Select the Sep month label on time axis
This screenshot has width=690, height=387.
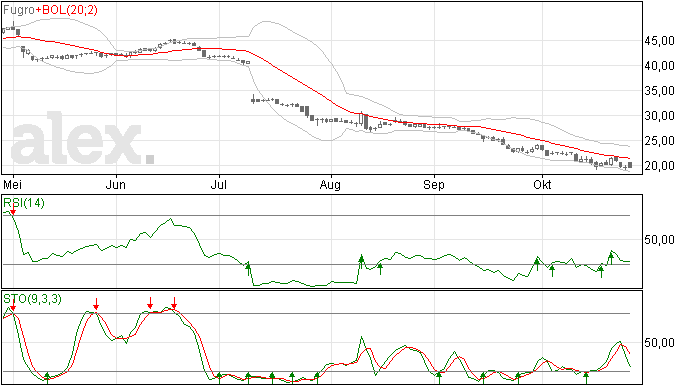(x=434, y=185)
